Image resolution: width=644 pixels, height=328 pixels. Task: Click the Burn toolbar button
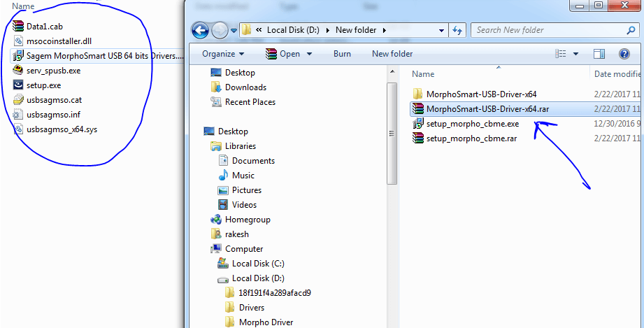[x=342, y=54]
